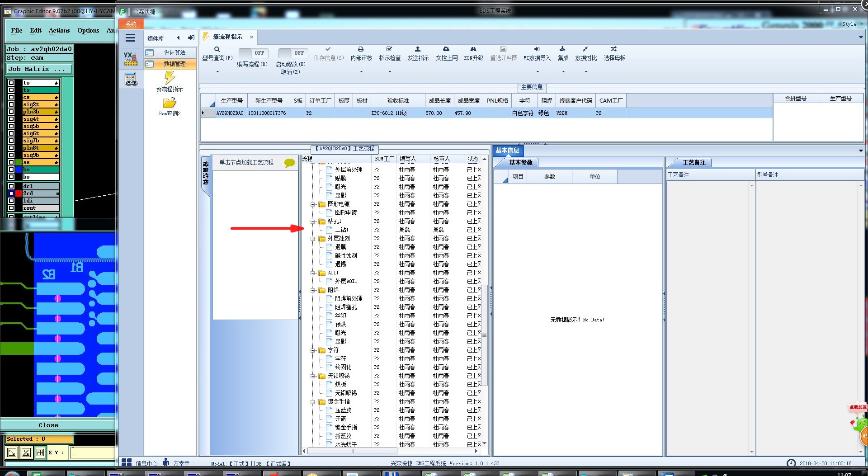Open File menu in Graphic Editor
Image resolution: width=868 pixels, height=476 pixels.
[x=17, y=30]
